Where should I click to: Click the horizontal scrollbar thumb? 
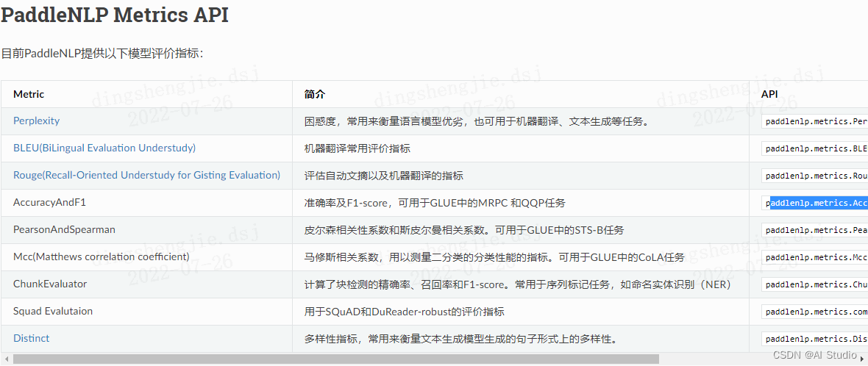(336, 359)
